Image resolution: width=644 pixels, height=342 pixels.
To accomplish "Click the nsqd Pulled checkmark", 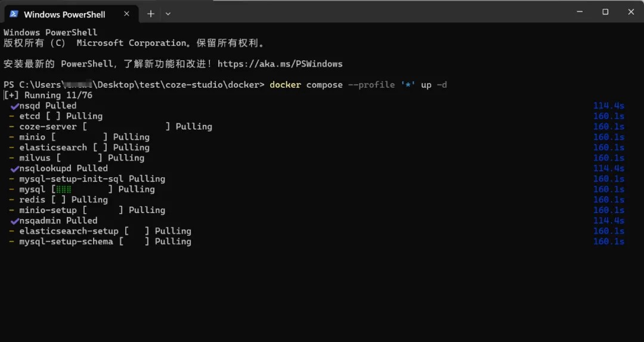I will tap(15, 106).
